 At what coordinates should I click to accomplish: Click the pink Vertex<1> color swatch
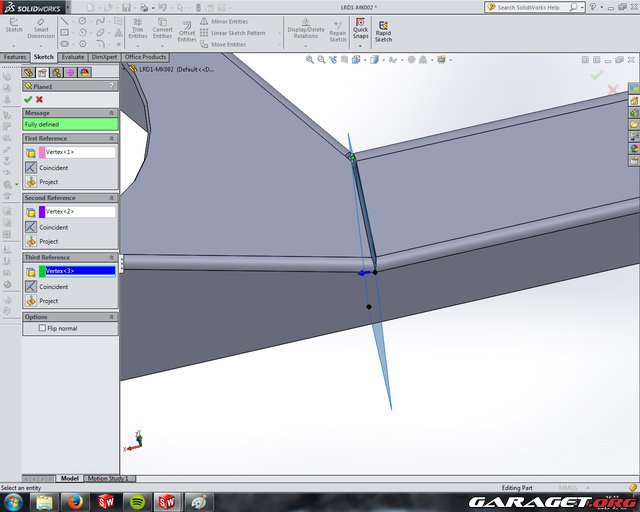point(42,152)
